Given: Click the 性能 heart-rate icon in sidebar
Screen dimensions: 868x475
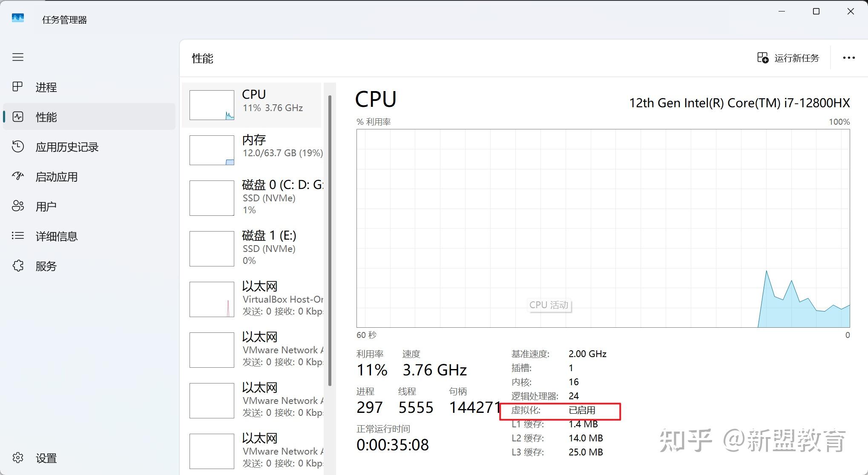Looking at the screenshot, I should (17, 117).
